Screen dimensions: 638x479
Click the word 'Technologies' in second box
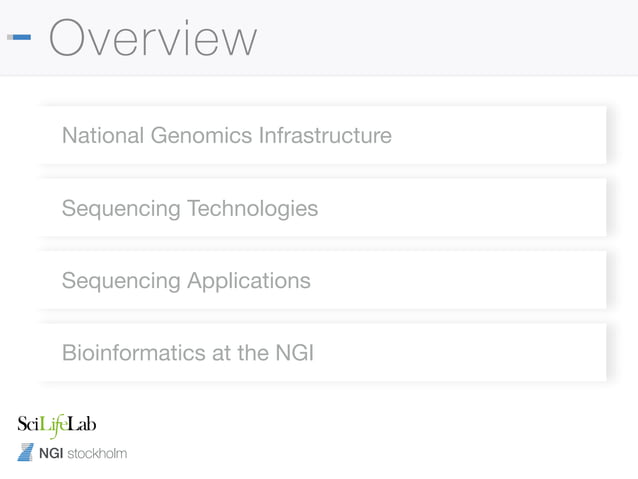click(x=252, y=209)
